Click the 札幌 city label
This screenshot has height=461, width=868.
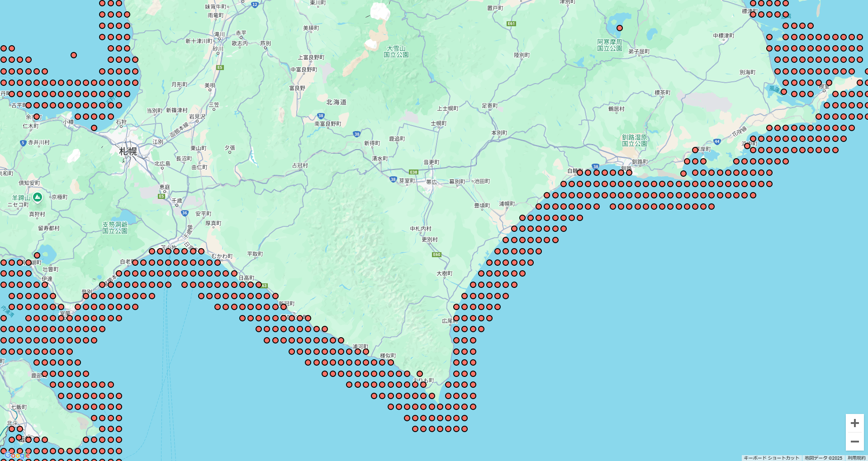click(x=128, y=151)
